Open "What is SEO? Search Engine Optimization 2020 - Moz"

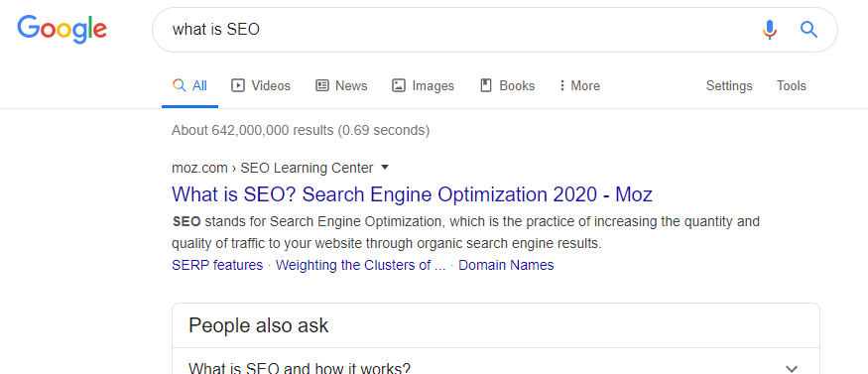[412, 194]
